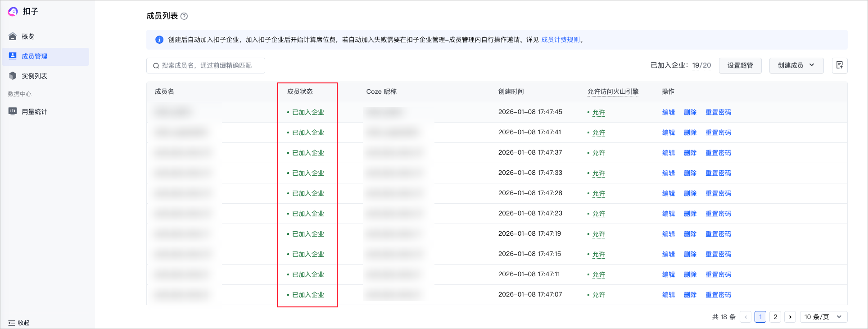Click the 设置超管 button
This screenshot has width=868, height=329.
click(740, 65)
